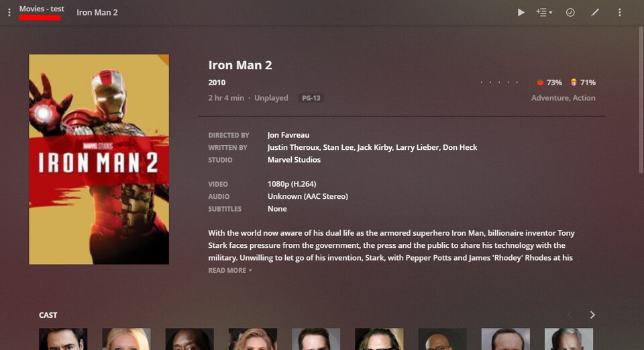Select the first cast member photo
Screen dimensions: 644x350
(x=63, y=339)
